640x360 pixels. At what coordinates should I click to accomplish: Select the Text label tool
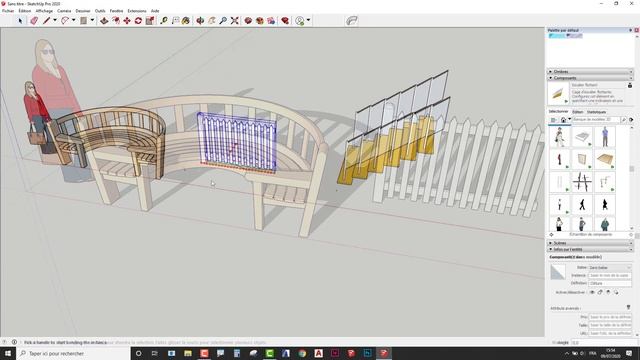coord(176,21)
